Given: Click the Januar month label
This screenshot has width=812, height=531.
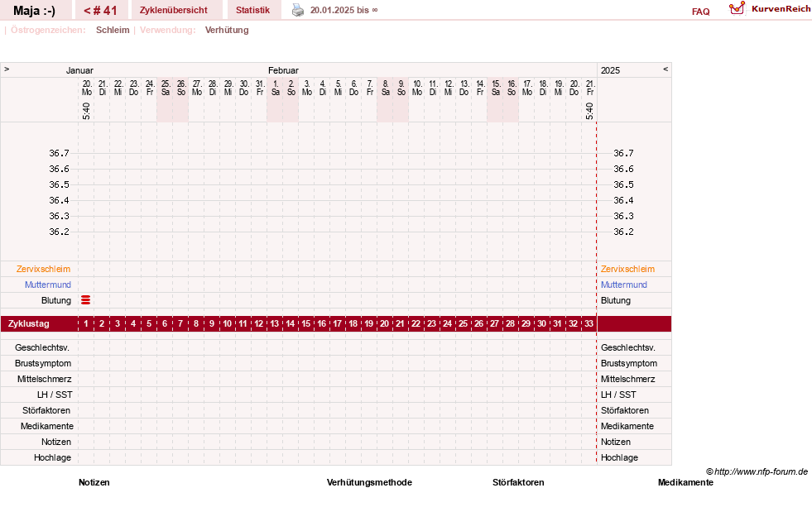Looking at the screenshot, I should click(x=79, y=70).
